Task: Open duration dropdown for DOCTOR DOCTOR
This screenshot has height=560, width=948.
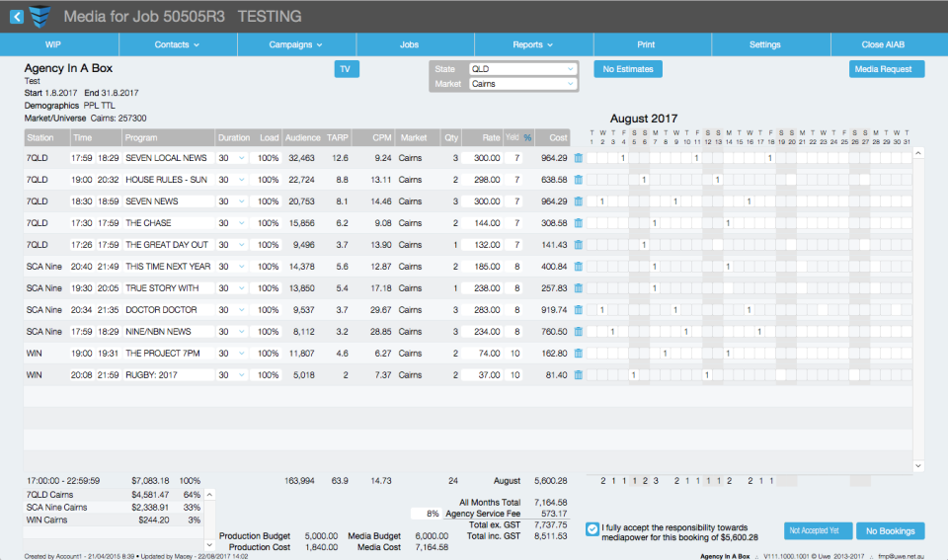Action: pos(241,310)
